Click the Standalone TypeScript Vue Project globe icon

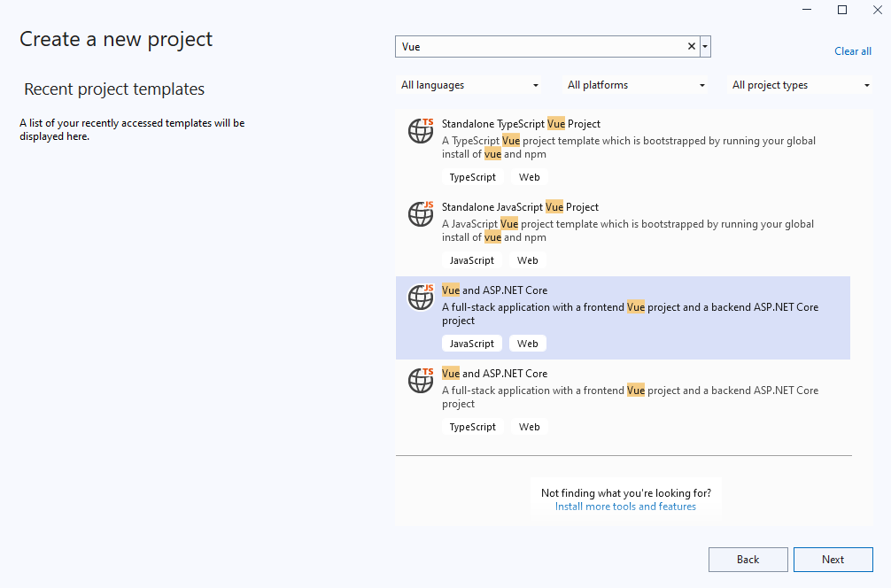coord(421,130)
